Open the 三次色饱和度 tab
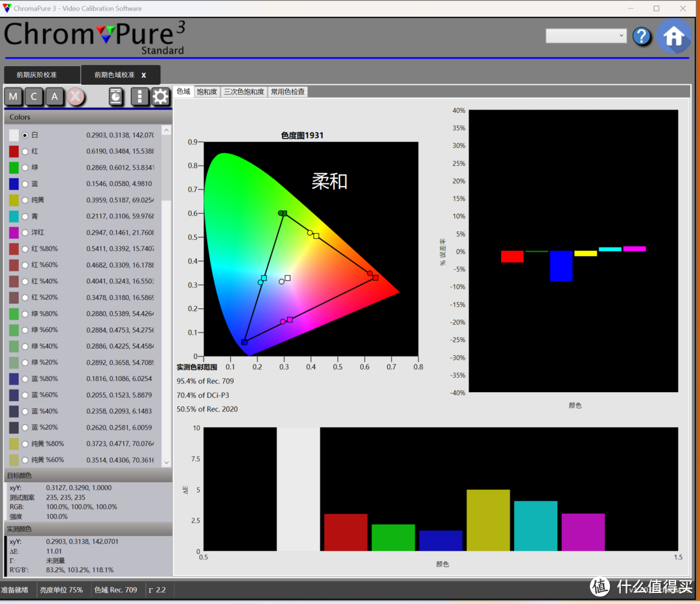Viewport: 700px width, 604px height. coord(244,91)
